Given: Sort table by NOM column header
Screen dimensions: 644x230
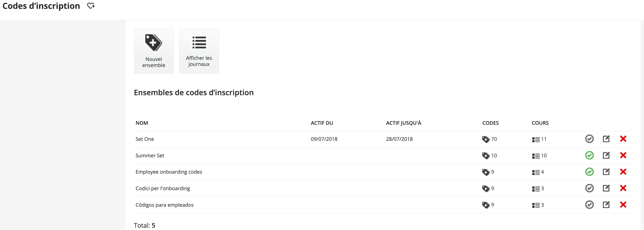Looking at the screenshot, I should pyautogui.click(x=142, y=123).
